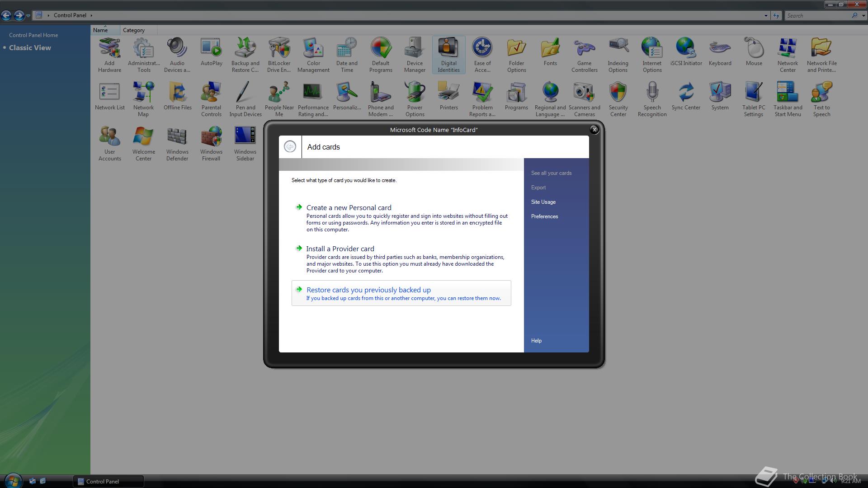This screenshot has height=488, width=868.
Task: Open Internet Options
Action: pos(652,55)
